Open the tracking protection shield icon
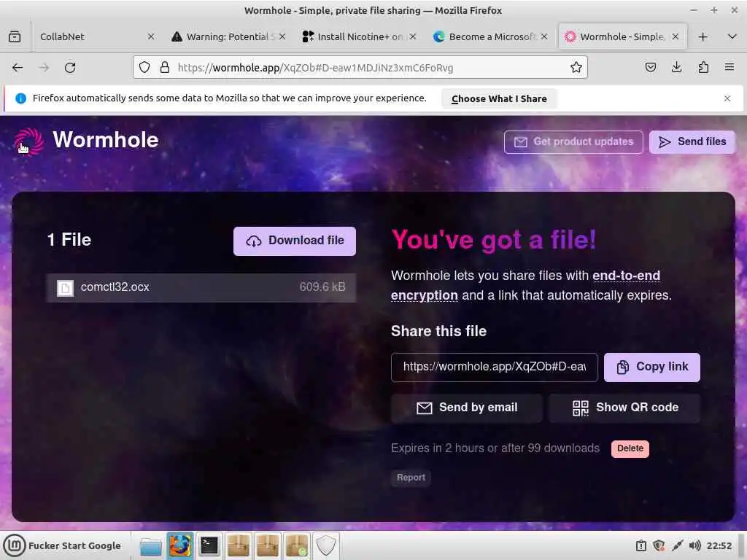Image resolution: width=747 pixels, height=560 pixels. 144,68
